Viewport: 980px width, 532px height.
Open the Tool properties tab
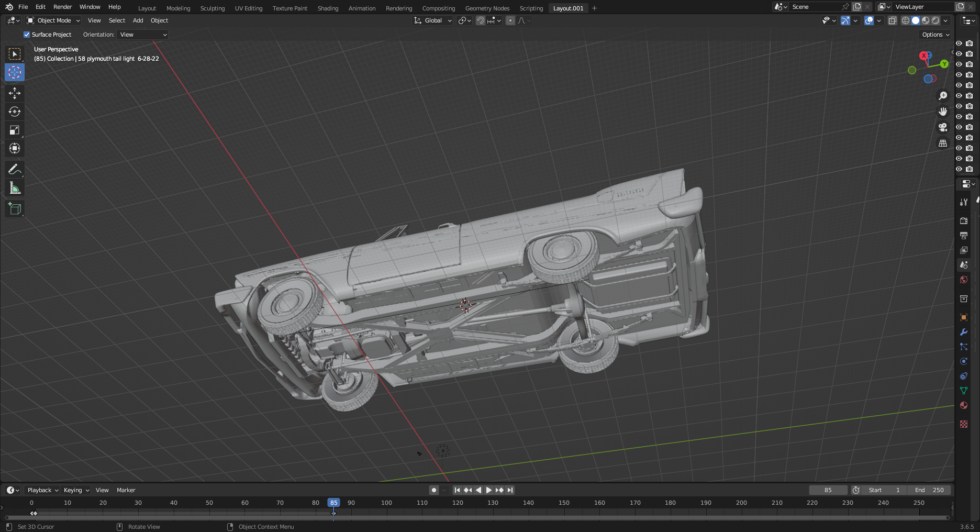[x=964, y=202]
